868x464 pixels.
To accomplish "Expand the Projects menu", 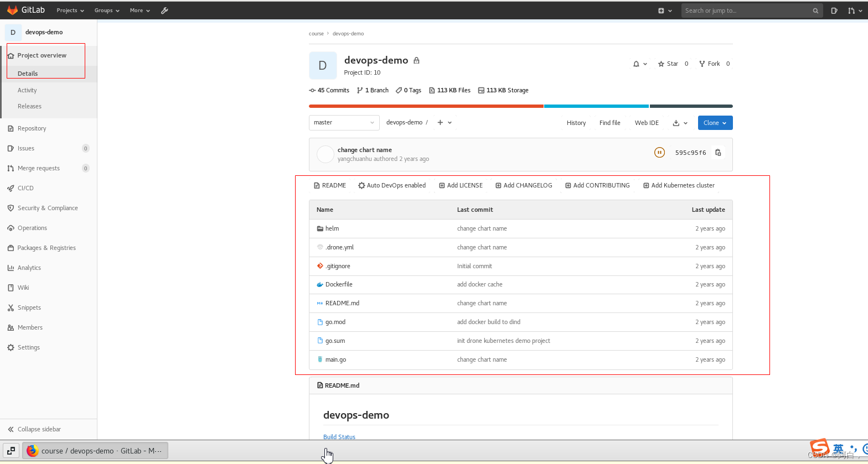I will (70, 11).
